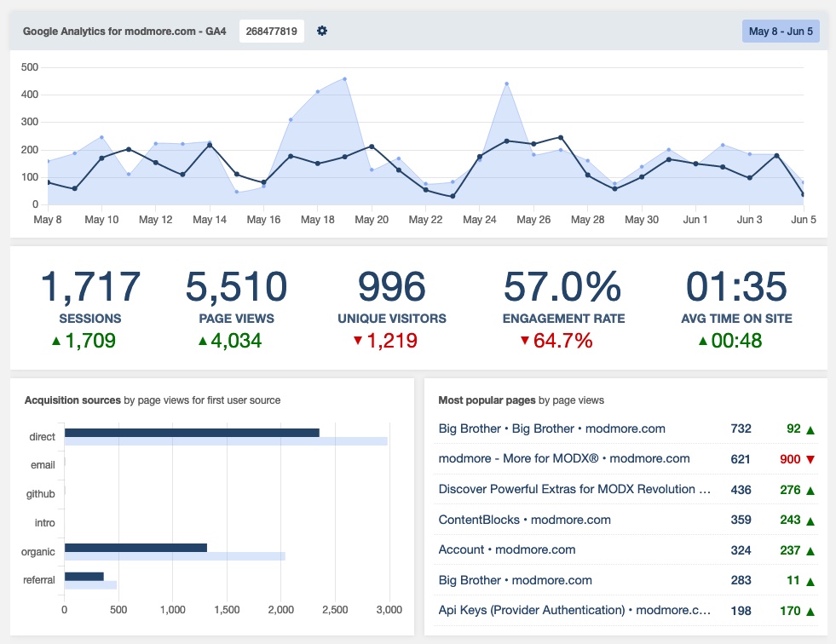The width and height of the screenshot is (836, 644).
Task: Click the green up arrow beside 92
Action: pos(811,429)
